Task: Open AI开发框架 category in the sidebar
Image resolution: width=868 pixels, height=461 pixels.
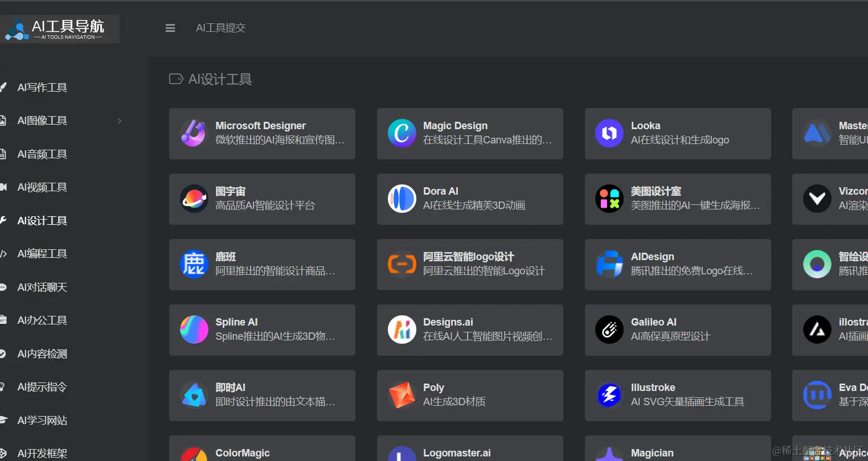Action: (x=42, y=453)
